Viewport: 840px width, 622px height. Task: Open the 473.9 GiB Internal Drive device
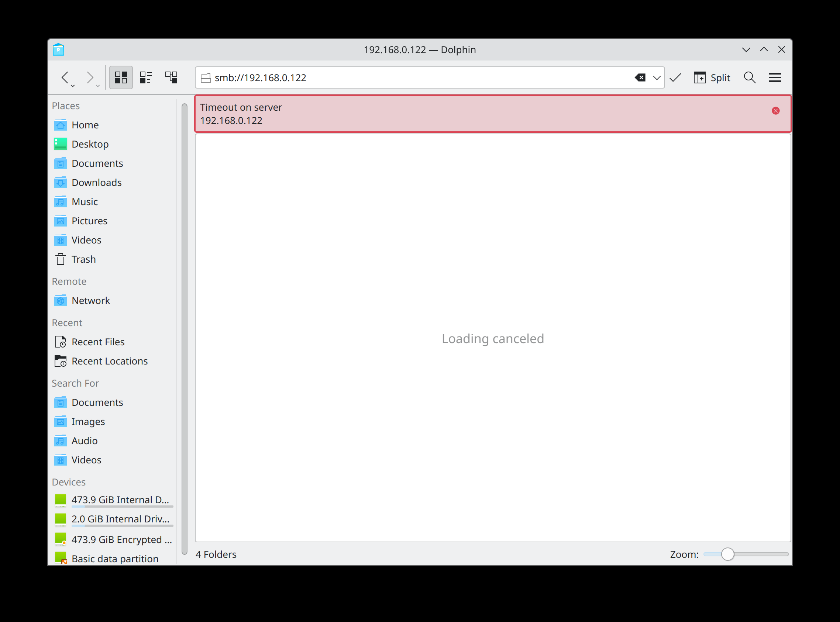[113, 500]
